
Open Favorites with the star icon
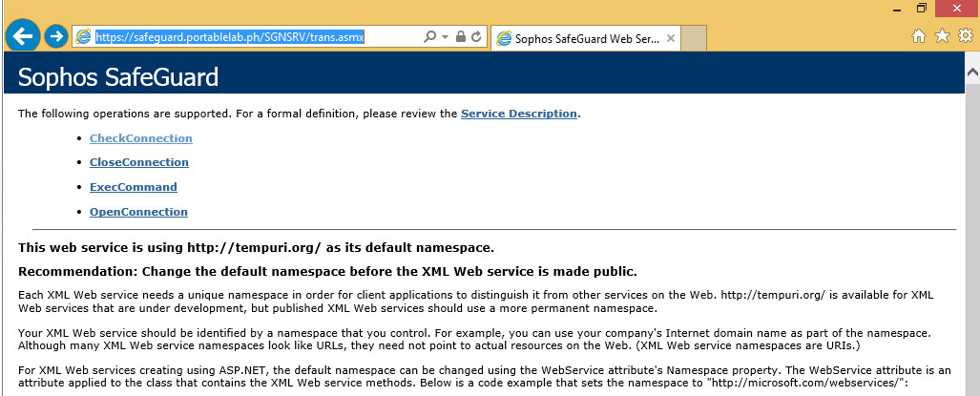[x=942, y=37]
